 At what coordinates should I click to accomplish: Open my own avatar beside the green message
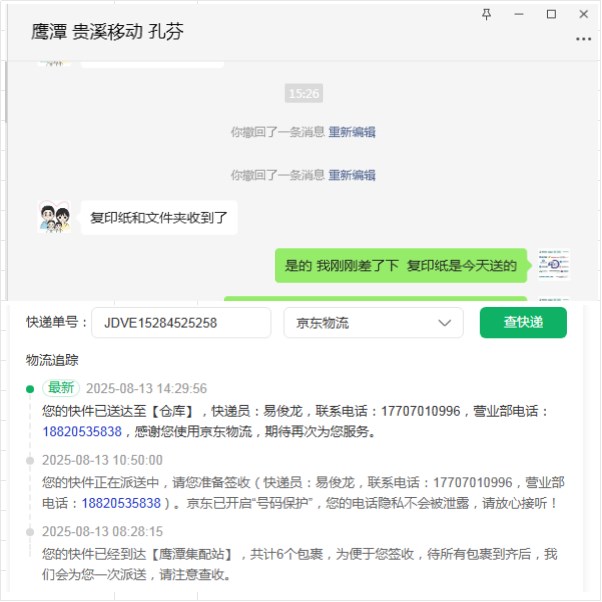[x=554, y=265]
